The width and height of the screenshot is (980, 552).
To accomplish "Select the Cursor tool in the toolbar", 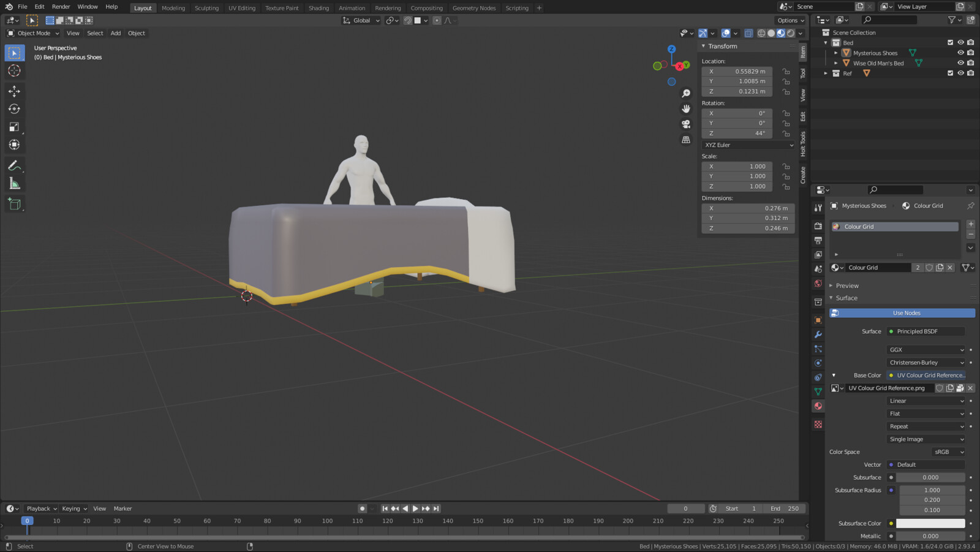I will [x=14, y=71].
